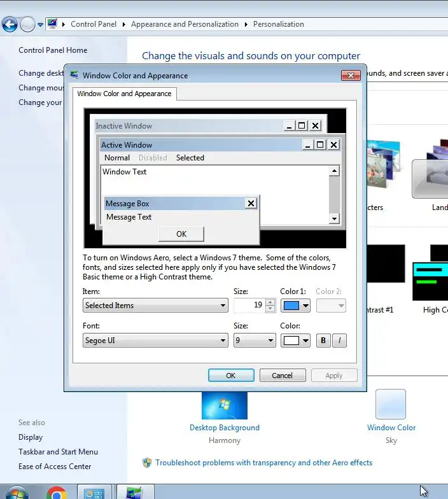This screenshot has width=448, height=499.
Task: Decrease item size with down spinner
Action: [x=270, y=309]
